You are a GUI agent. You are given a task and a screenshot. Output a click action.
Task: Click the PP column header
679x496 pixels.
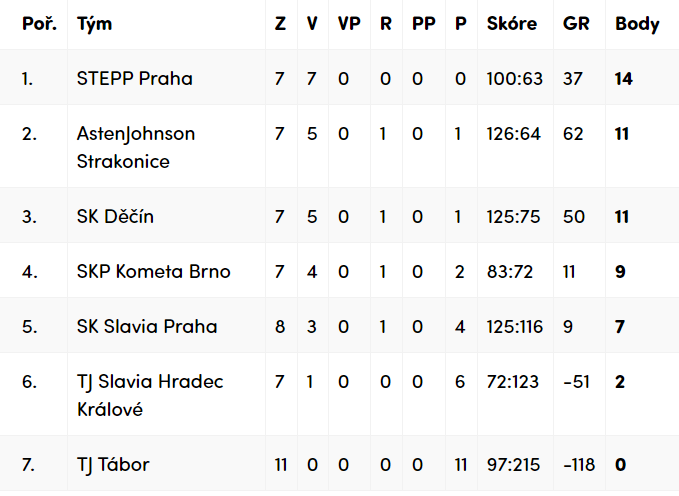click(424, 24)
